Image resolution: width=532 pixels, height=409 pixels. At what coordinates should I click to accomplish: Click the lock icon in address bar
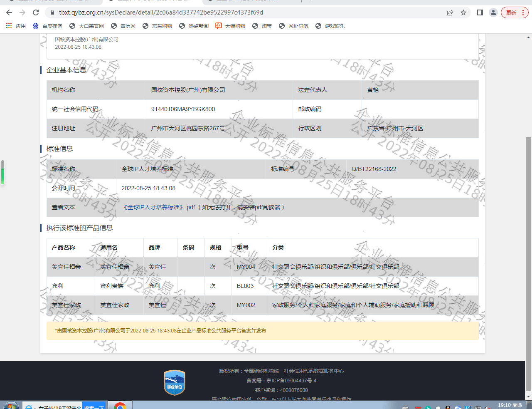52,12
